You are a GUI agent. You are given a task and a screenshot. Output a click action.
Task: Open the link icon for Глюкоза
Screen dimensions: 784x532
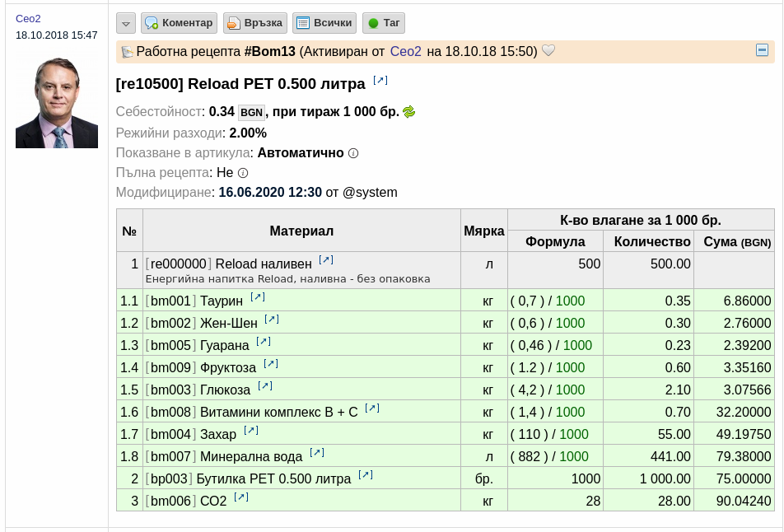tap(265, 386)
